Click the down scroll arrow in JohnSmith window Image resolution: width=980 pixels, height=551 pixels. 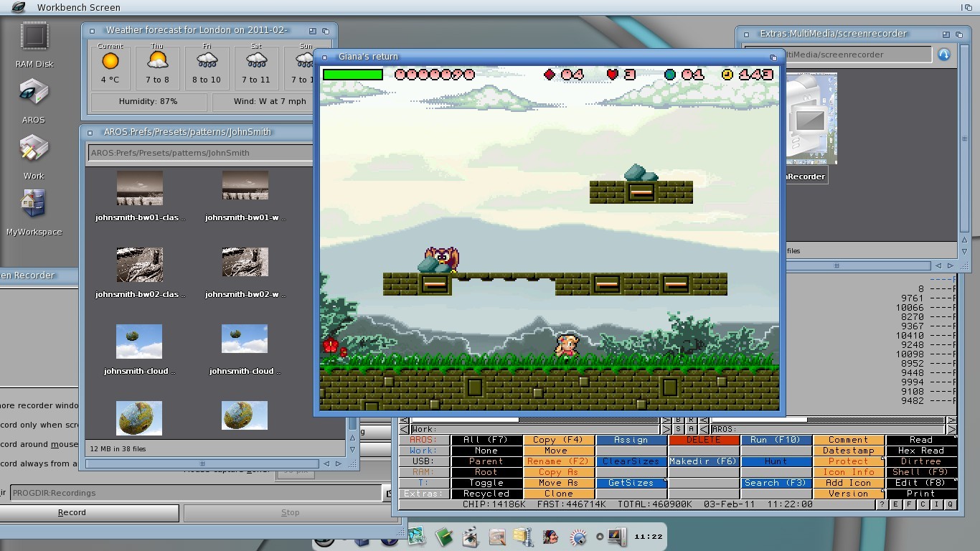[352, 450]
